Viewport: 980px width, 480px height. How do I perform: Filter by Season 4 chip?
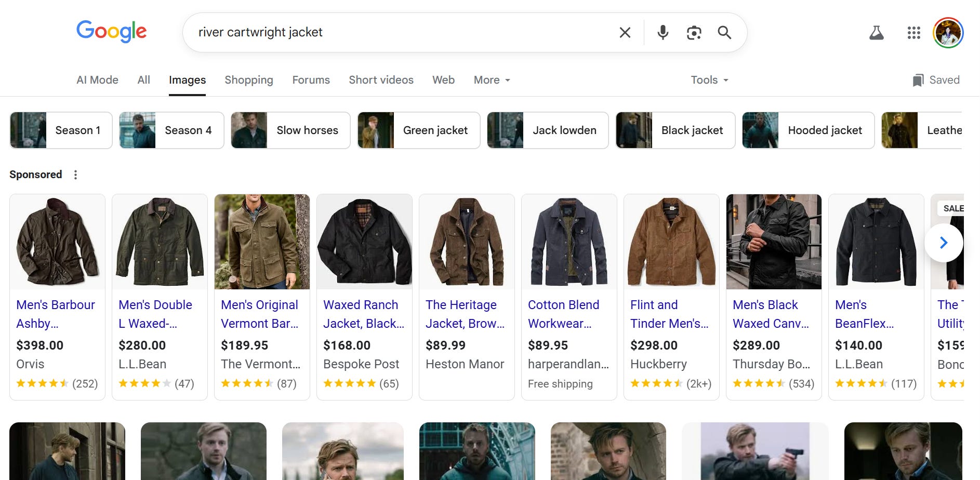(x=171, y=130)
